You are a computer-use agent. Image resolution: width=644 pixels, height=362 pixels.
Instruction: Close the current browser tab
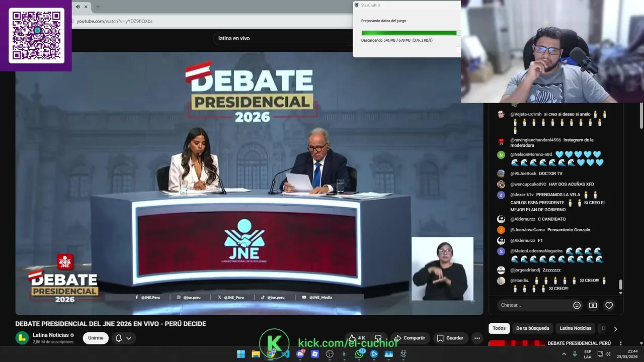click(x=86, y=7)
